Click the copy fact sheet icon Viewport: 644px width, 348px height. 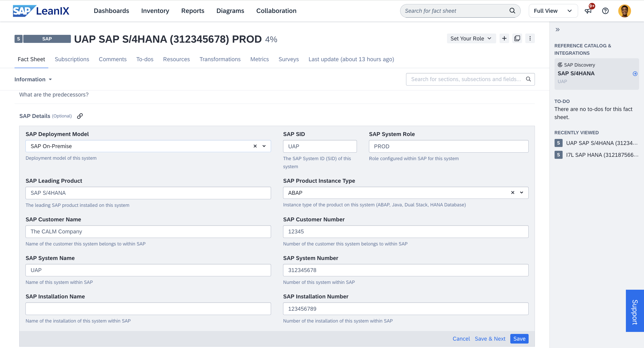[517, 38]
